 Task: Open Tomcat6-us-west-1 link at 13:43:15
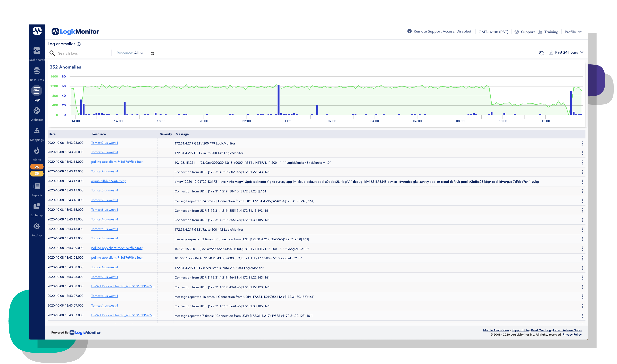[105, 210]
